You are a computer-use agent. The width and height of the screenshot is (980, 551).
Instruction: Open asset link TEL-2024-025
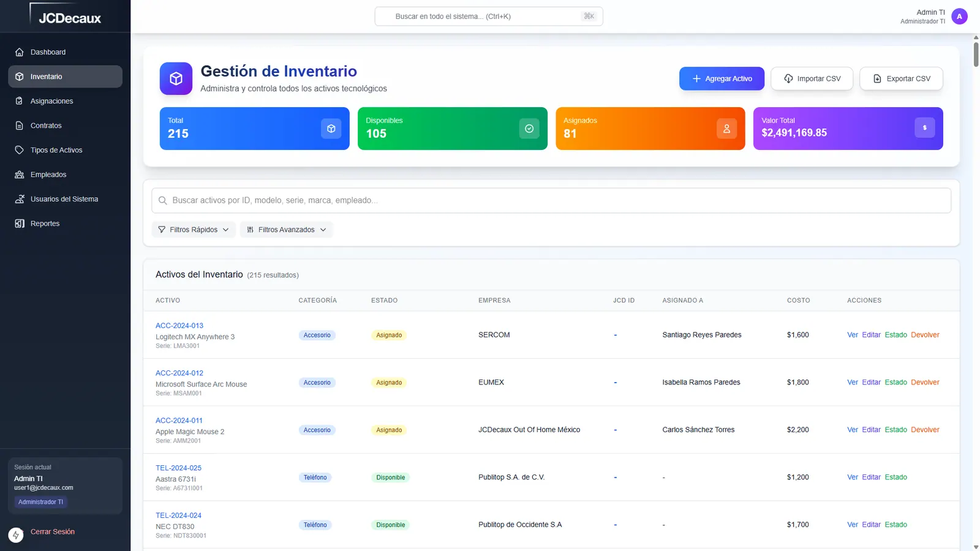pyautogui.click(x=178, y=468)
